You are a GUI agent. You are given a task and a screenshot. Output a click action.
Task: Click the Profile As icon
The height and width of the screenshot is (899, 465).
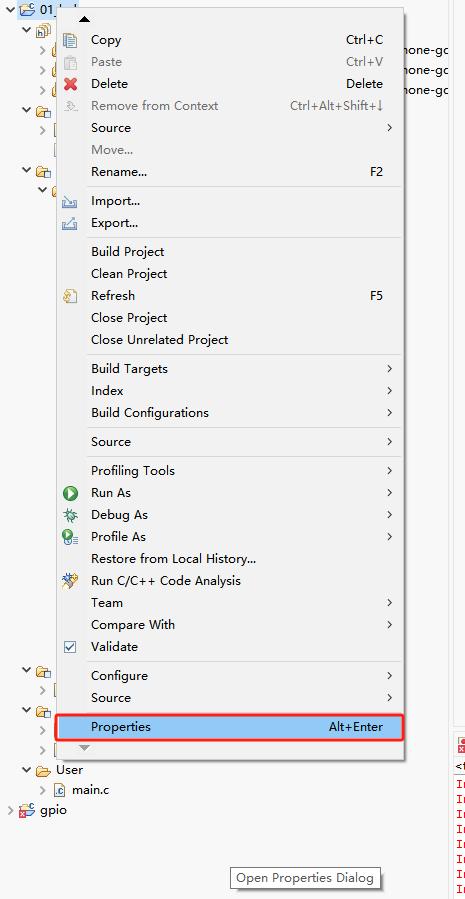(70, 537)
